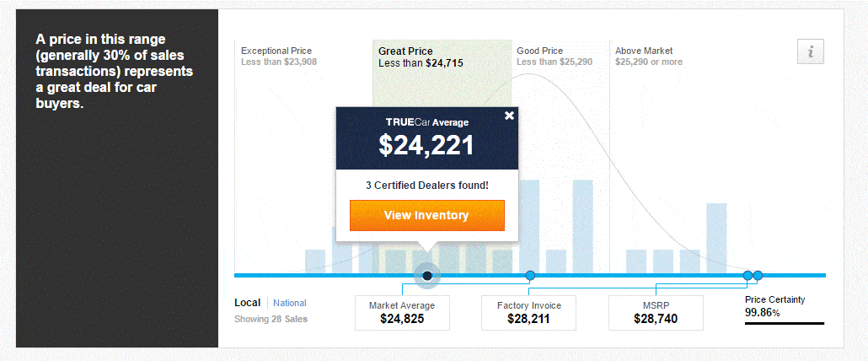Image resolution: width=868 pixels, height=361 pixels.
Task: Click the TrueCar Average $24,221 header
Action: pyautogui.click(x=426, y=137)
